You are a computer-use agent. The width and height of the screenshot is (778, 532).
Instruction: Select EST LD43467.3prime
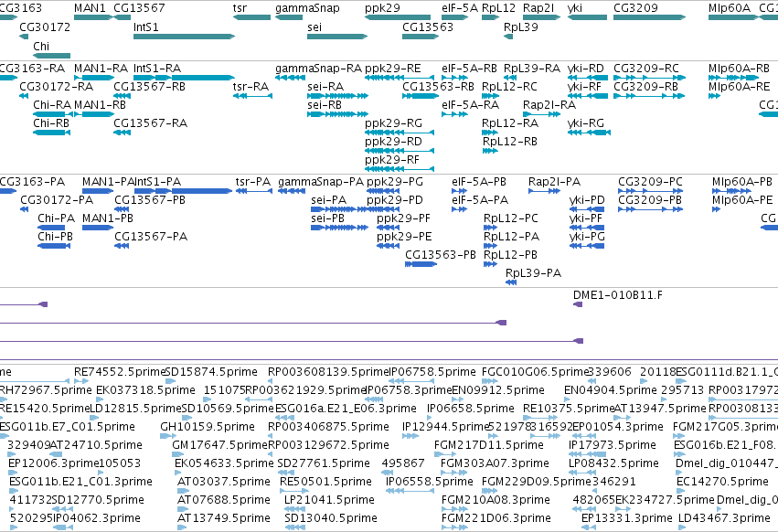pyautogui.click(x=724, y=518)
